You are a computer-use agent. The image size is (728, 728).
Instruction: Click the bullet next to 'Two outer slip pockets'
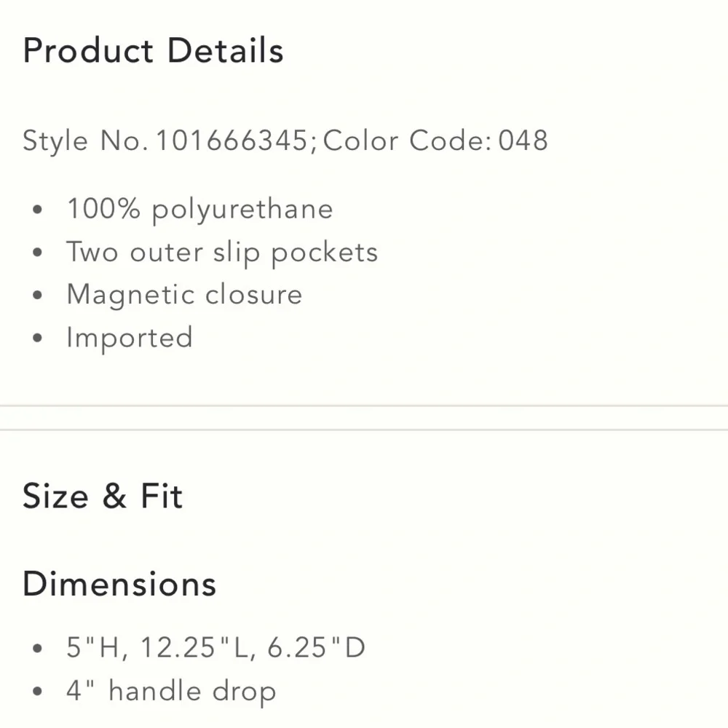39,254
